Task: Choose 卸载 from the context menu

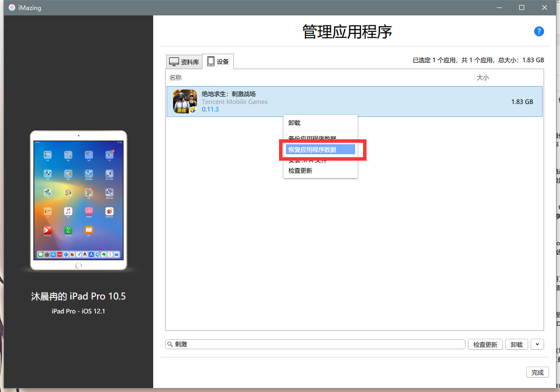Action: (294, 123)
